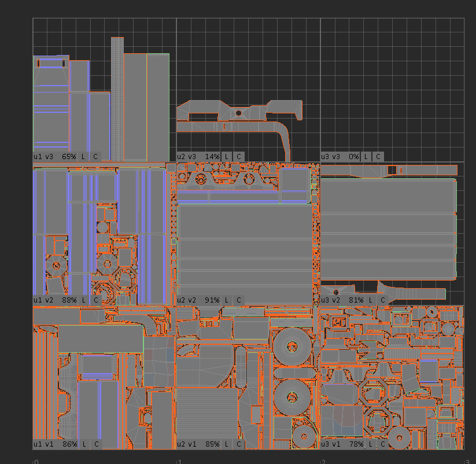Image resolution: width=476 pixels, height=464 pixels.
Task: Click the L button of tile u2 v1
Action: (227, 444)
